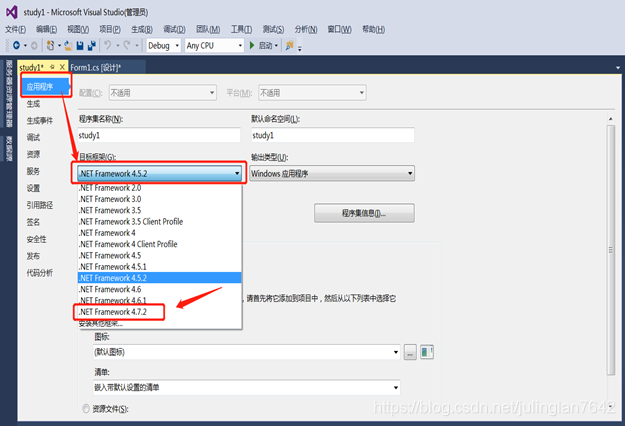Image resolution: width=625 pixels, height=426 pixels.
Task: Select the Settings (设置) side tab
Action: coord(33,188)
